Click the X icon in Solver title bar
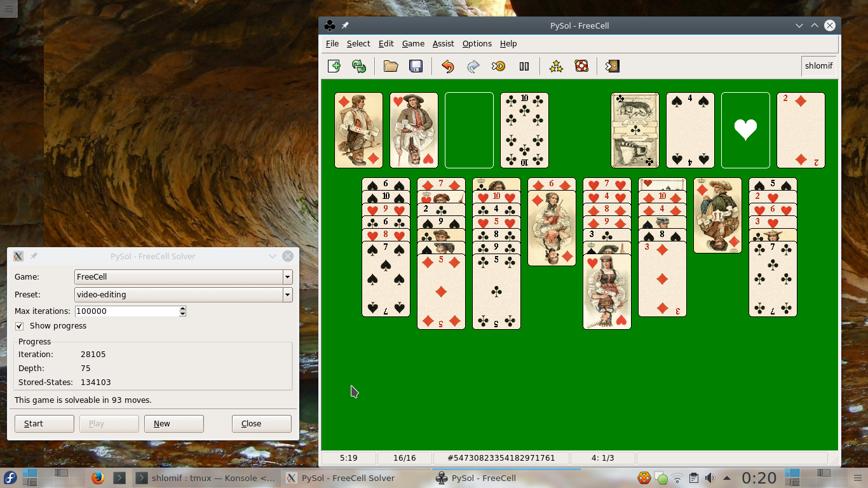 click(18, 256)
